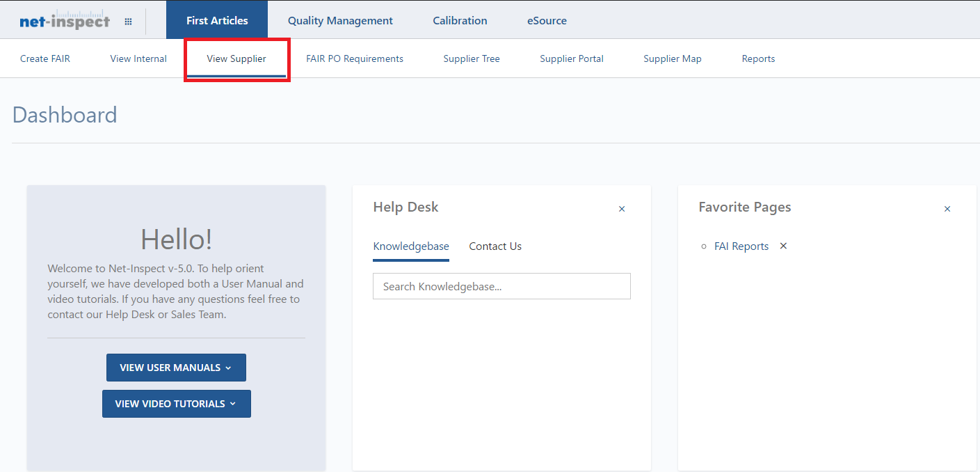The image size is (980, 472).
Task: Open the Calibration tab
Action: [x=460, y=20]
